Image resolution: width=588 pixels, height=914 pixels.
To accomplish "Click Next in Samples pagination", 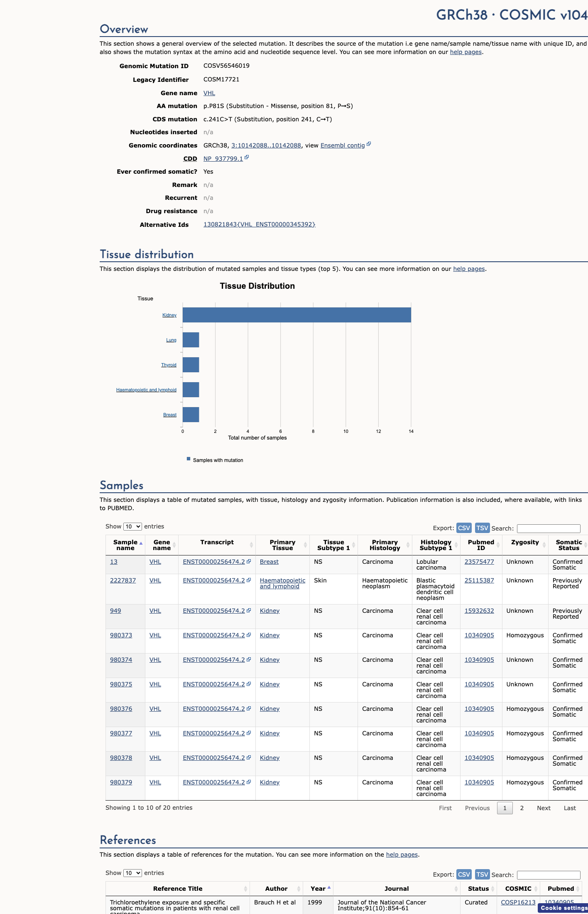I will pos(544,808).
